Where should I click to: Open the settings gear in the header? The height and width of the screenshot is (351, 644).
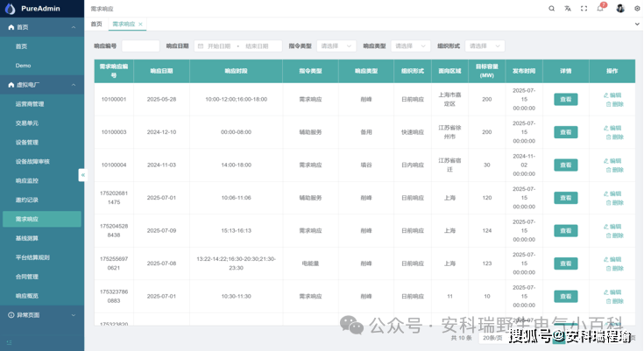point(637,9)
